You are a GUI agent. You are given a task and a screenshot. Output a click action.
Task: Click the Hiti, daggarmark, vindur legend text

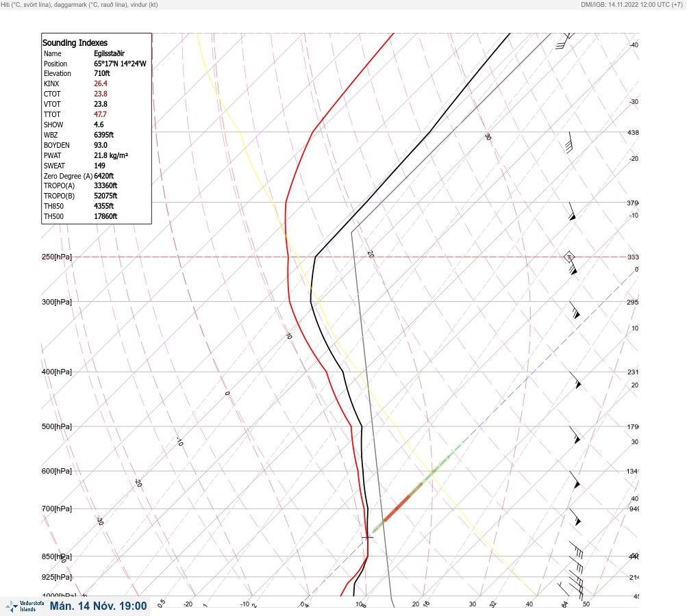[79, 4]
